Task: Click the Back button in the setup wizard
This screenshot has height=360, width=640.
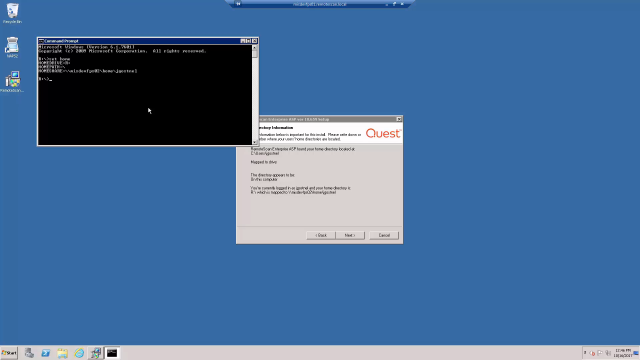Action: pyautogui.click(x=321, y=236)
